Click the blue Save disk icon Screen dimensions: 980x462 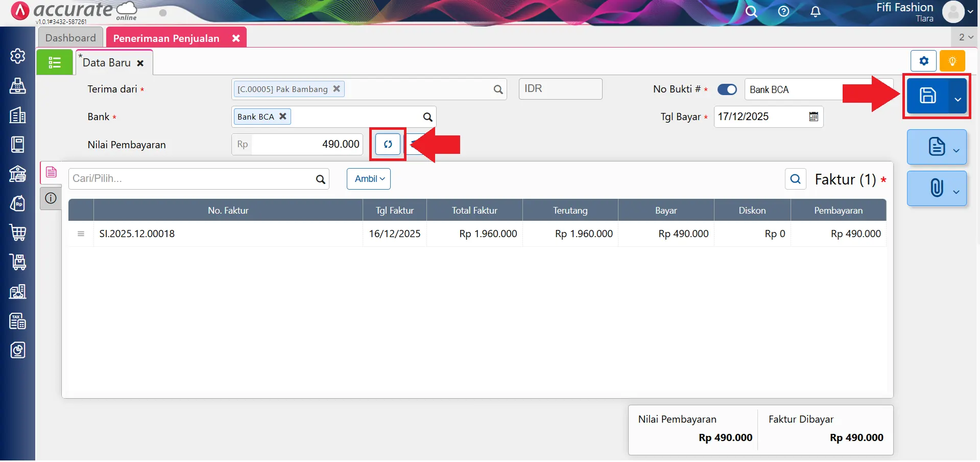tap(927, 96)
